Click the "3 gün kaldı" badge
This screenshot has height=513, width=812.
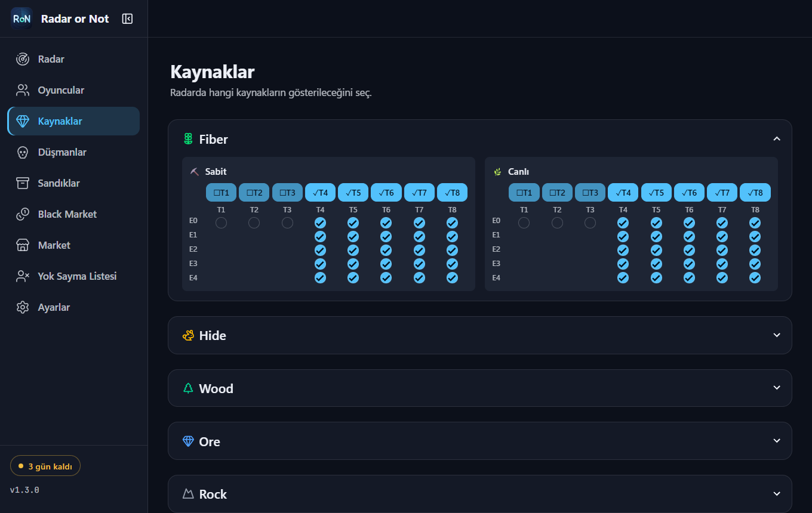point(45,466)
